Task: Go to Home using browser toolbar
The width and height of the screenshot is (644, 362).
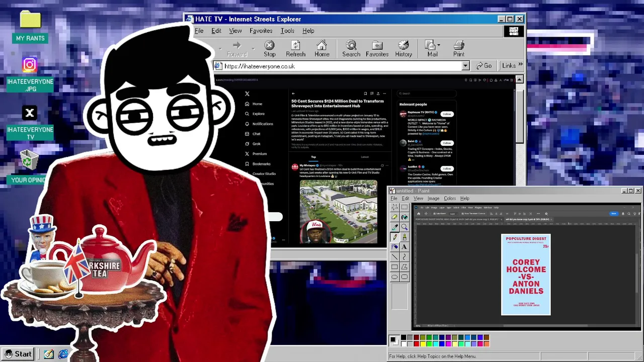Action: click(x=322, y=49)
